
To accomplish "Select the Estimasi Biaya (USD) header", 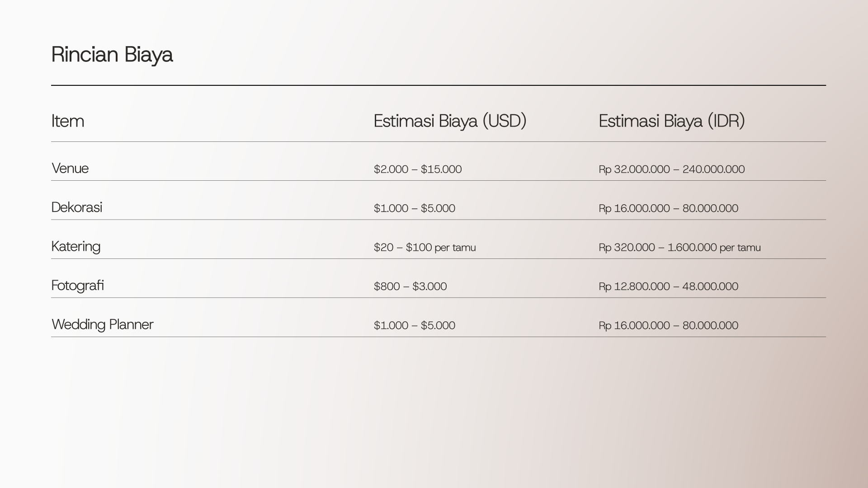I will pos(450,121).
